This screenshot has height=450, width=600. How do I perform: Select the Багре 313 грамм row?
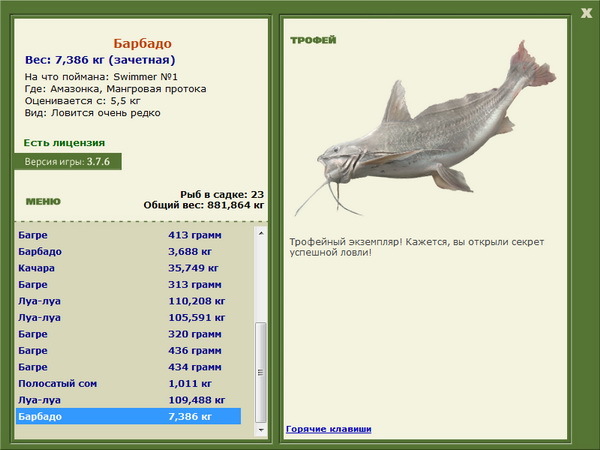129,284
